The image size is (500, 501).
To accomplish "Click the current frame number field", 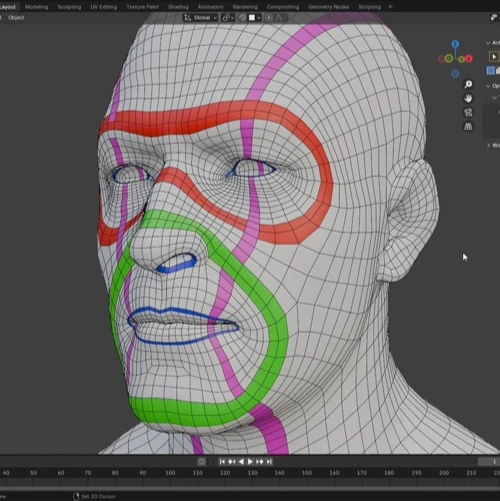I will pos(489,462).
